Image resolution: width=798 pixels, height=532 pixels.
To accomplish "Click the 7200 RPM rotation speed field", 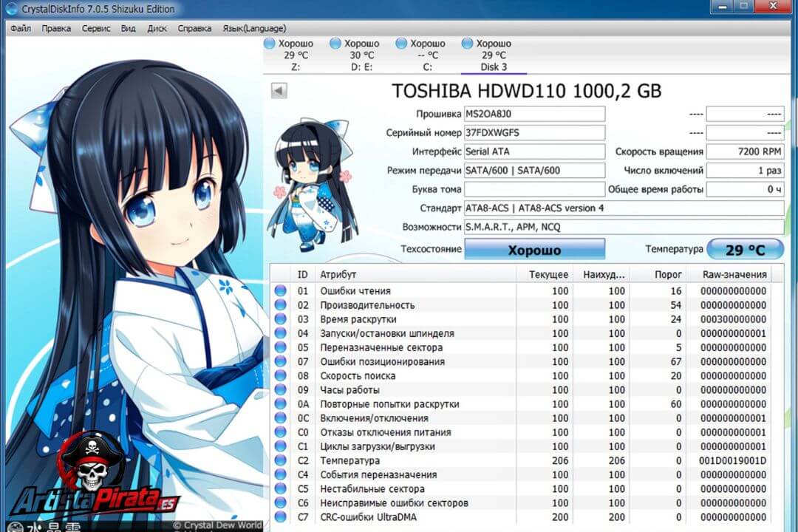I will coord(745,151).
